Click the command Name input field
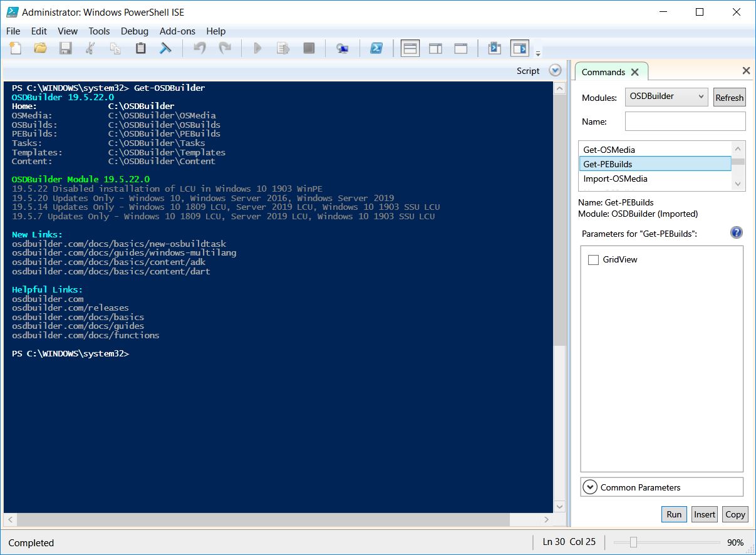 tap(685, 122)
